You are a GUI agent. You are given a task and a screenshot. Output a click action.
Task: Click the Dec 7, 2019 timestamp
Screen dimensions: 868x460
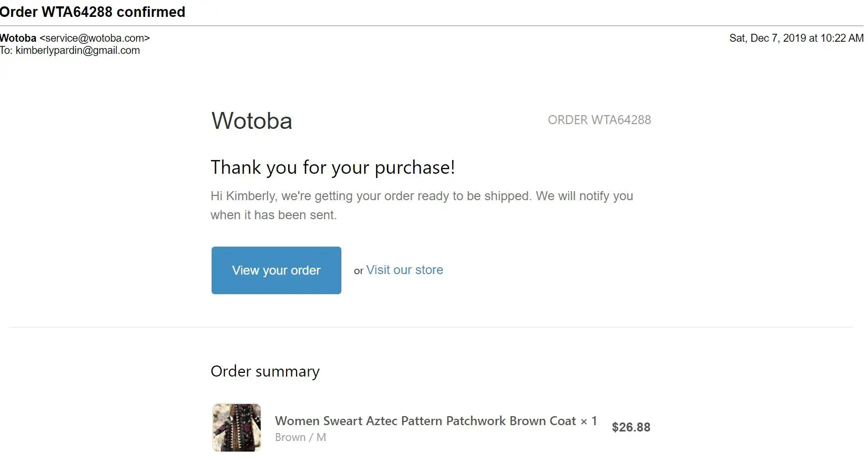pyautogui.click(x=796, y=38)
